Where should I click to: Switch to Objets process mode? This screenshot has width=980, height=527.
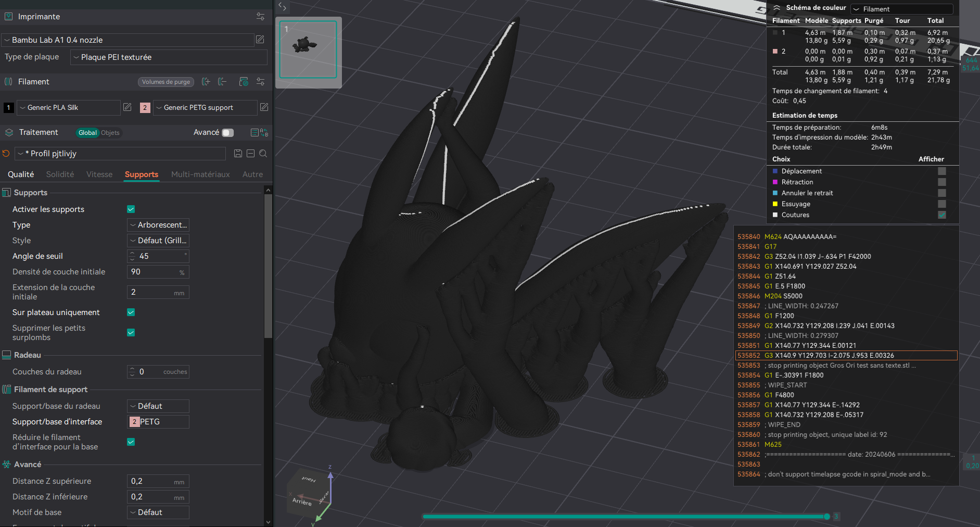[110, 133]
